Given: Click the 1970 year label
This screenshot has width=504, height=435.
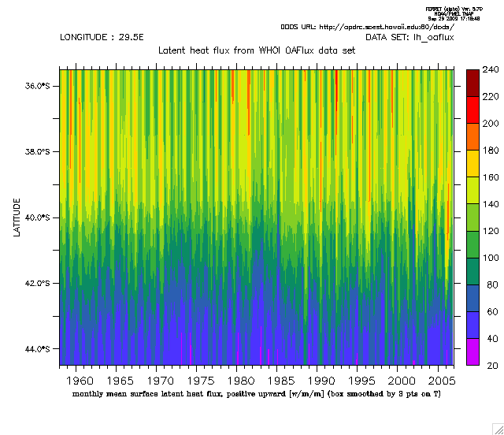Looking at the screenshot, I should 160,381.
